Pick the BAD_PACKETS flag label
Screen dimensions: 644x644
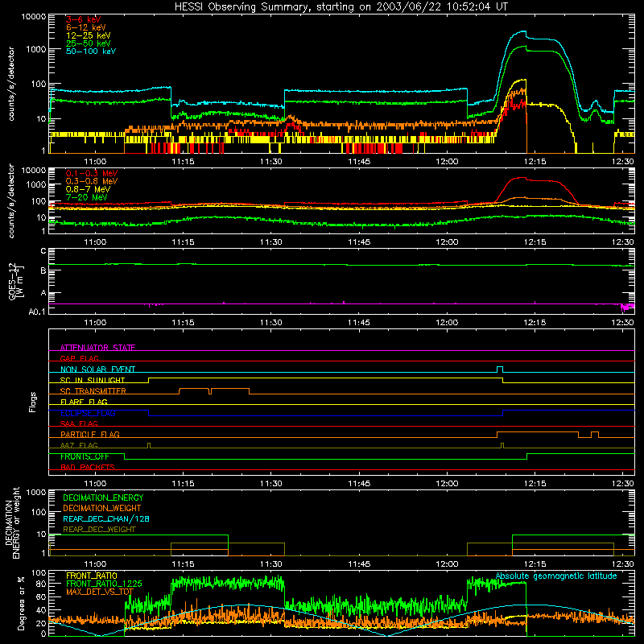pos(88,467)
